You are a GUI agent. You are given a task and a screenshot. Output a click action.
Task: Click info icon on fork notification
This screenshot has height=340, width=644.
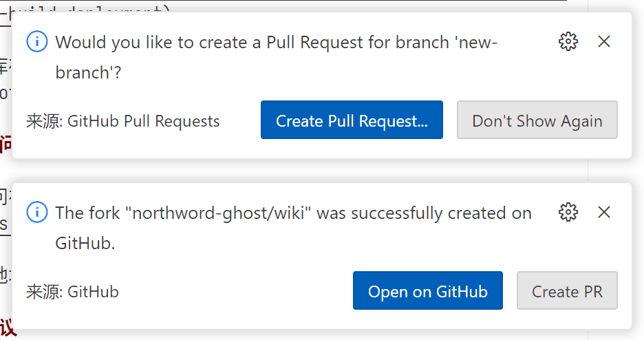pyautogui.click(x=36, y=213)
